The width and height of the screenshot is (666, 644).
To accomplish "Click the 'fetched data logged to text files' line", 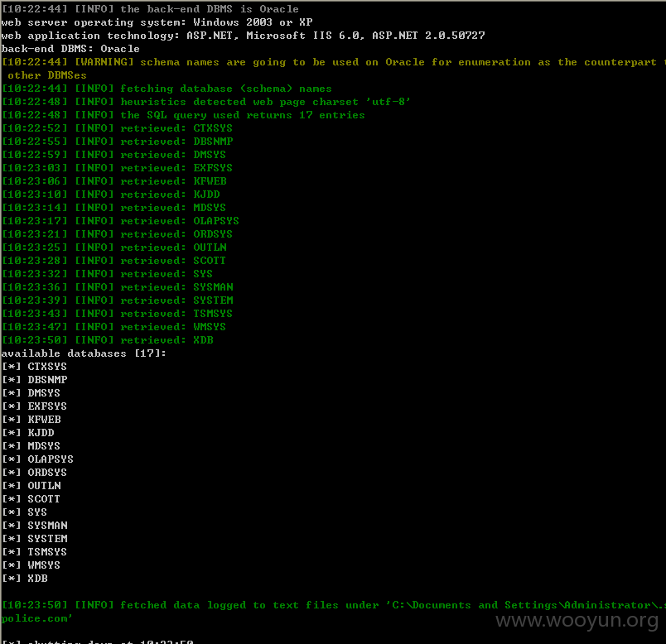I will point(334,604).
